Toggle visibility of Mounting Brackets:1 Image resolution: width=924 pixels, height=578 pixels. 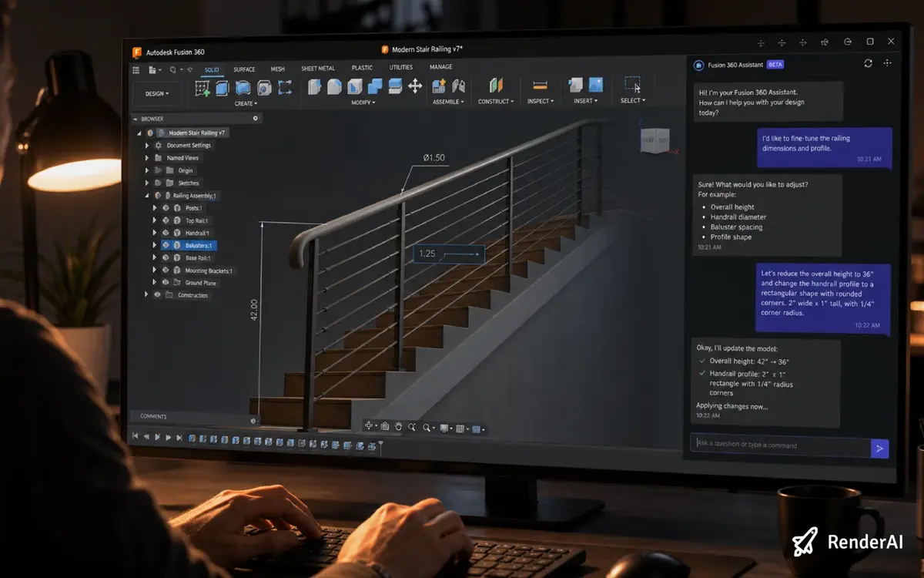(165, 271)
